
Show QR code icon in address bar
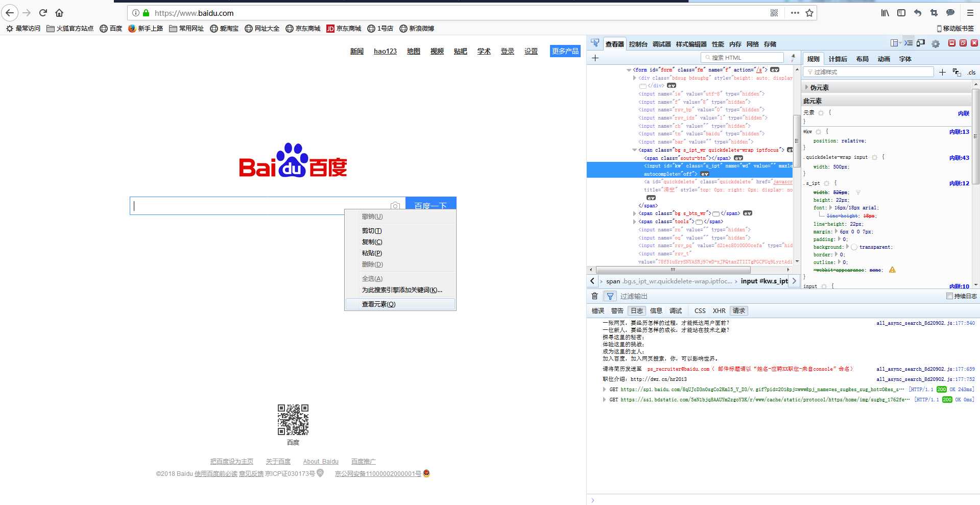point(774,13)
